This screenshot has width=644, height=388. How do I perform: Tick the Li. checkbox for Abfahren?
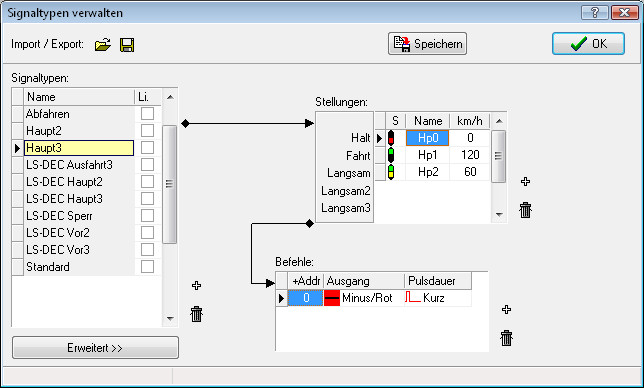(x=147, y=114)
